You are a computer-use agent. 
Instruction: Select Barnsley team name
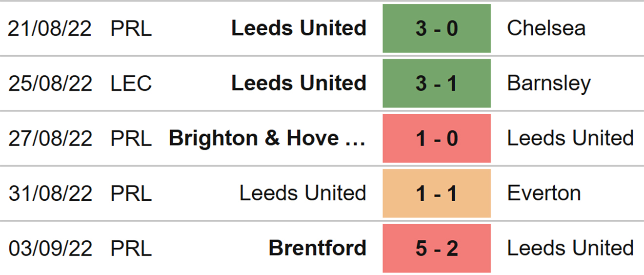click(x=549, y=84)
